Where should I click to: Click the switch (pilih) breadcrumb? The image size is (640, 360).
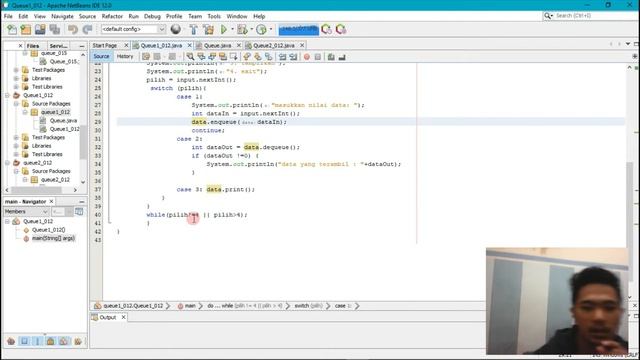pyautogui.click(x=308, y=306)
